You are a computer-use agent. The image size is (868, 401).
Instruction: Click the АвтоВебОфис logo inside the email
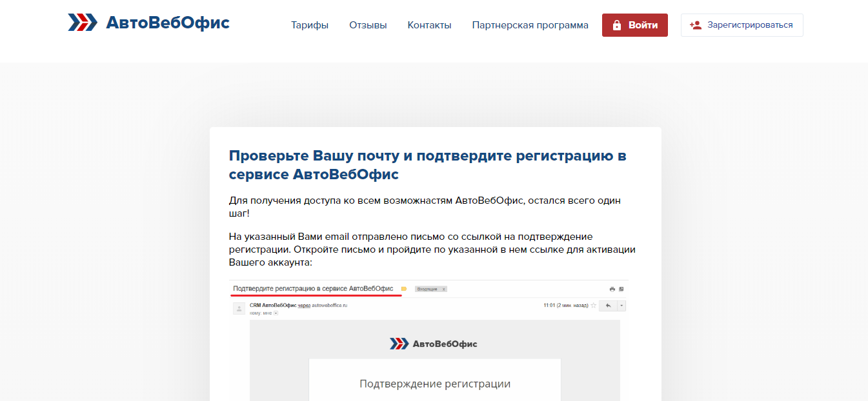pyautogui.click(x=434, y=344)
